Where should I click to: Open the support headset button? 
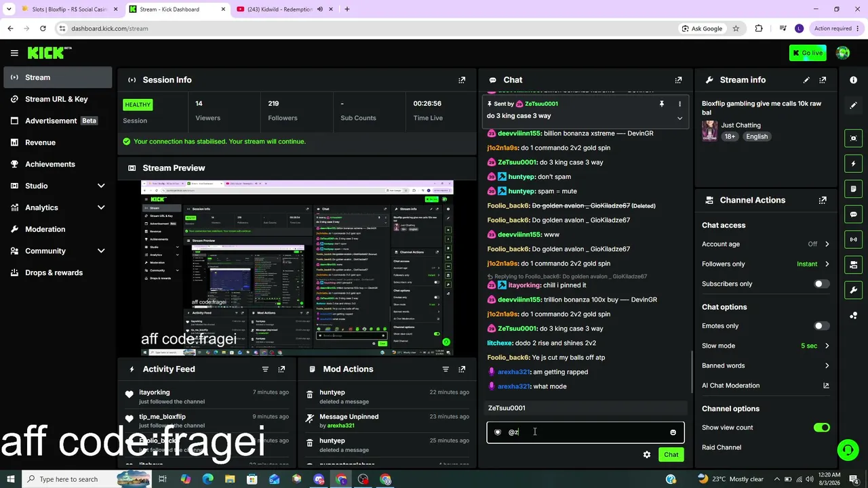click(x=847, y=450)
